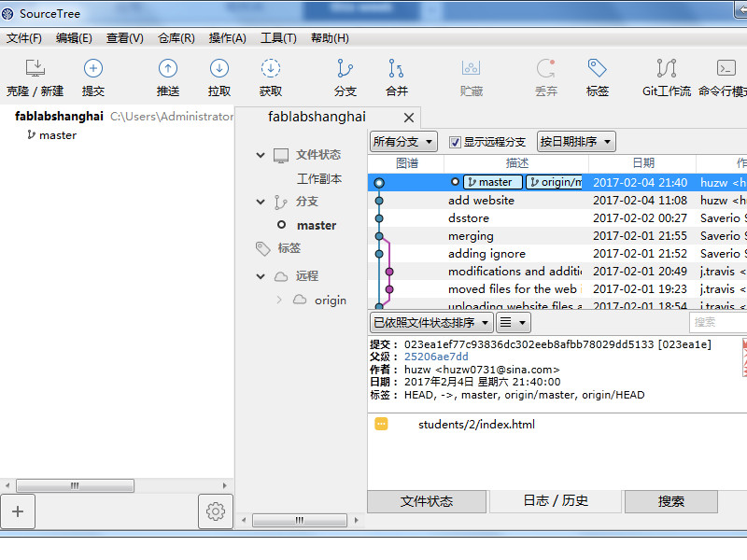
Task: Select the 'dsstore' commit row
Action: click(557, 218)
